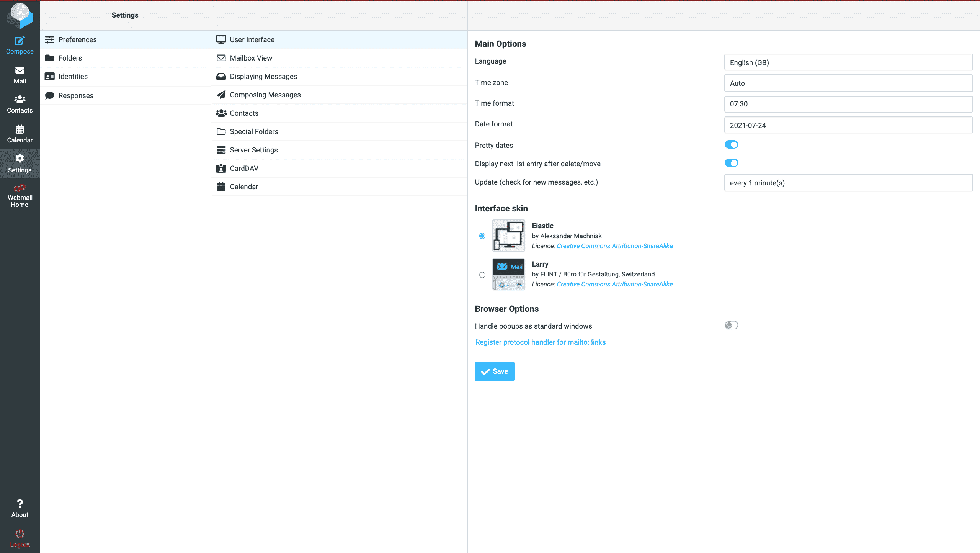This screenshot has height=553, width=980.
Task: Click the Roundcube logo
Action: (20, 16)
